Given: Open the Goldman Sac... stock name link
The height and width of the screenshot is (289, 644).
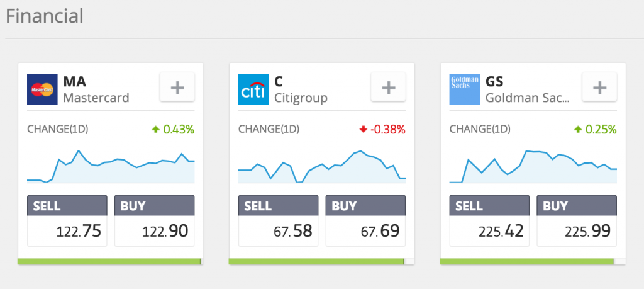Looking at the screenshot, I should [x=528, y=98].
